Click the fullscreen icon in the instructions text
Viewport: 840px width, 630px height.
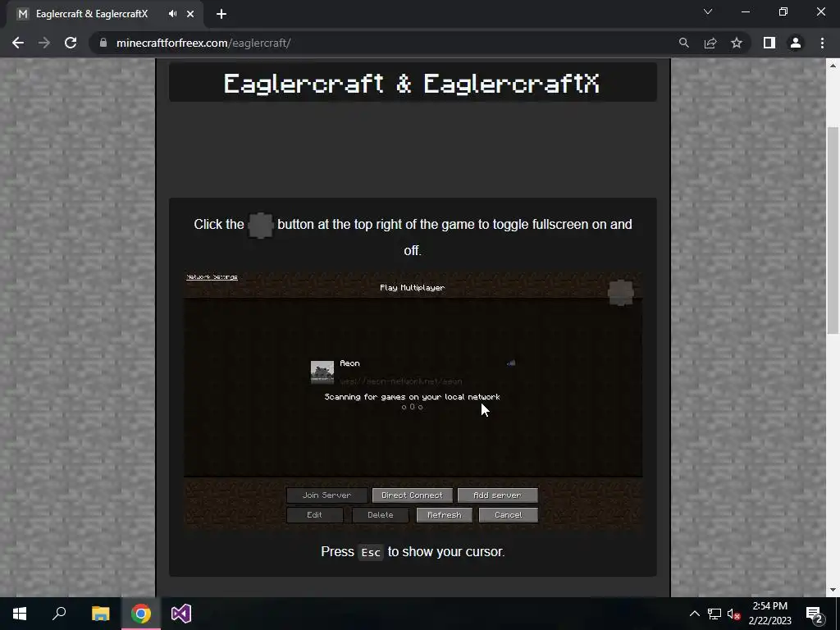tap(260, 226)
